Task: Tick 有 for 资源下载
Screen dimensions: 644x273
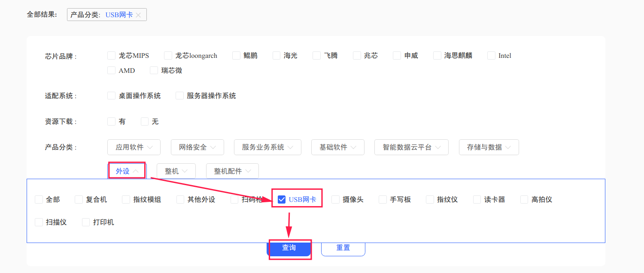Action: click(x=112, y=121)
